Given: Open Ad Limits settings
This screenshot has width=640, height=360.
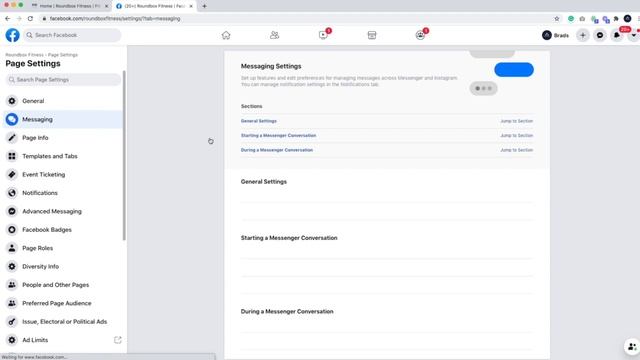Looking at the screenshot, I should (63, 340).
